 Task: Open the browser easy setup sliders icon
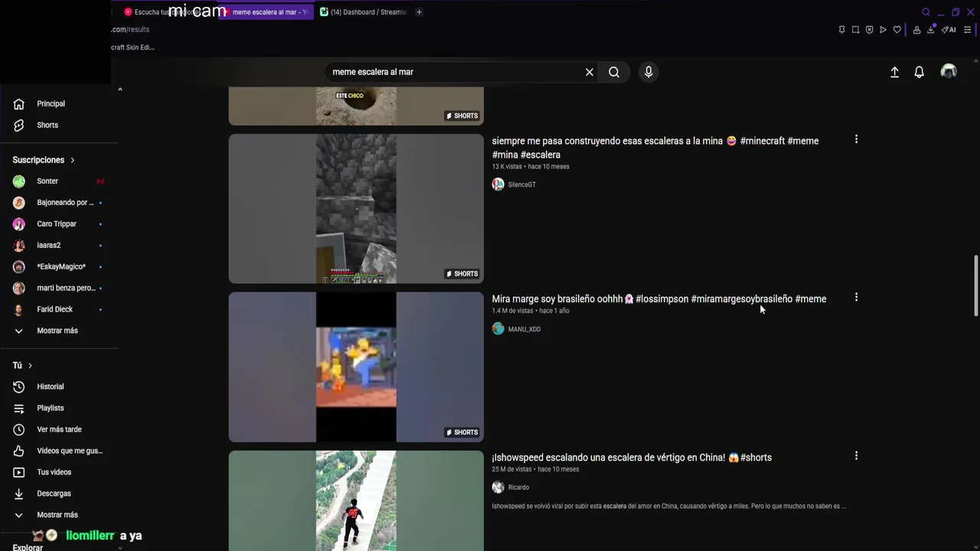point(967,30)
